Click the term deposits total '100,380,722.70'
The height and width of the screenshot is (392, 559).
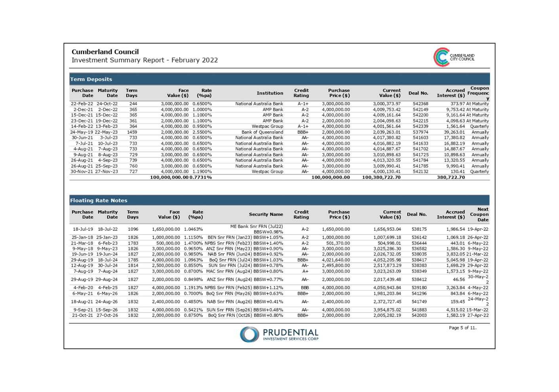pyautogui.click(x=381, y=177)
